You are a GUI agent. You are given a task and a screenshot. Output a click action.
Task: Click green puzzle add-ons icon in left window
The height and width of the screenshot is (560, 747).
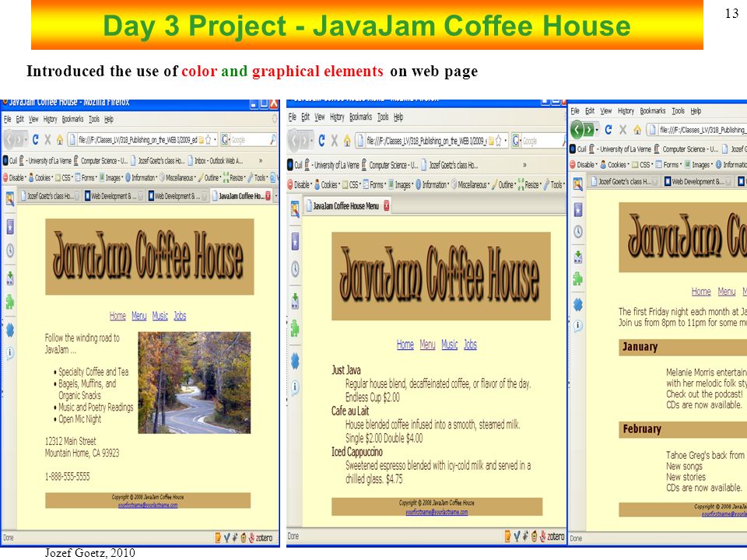click(9, 302)
